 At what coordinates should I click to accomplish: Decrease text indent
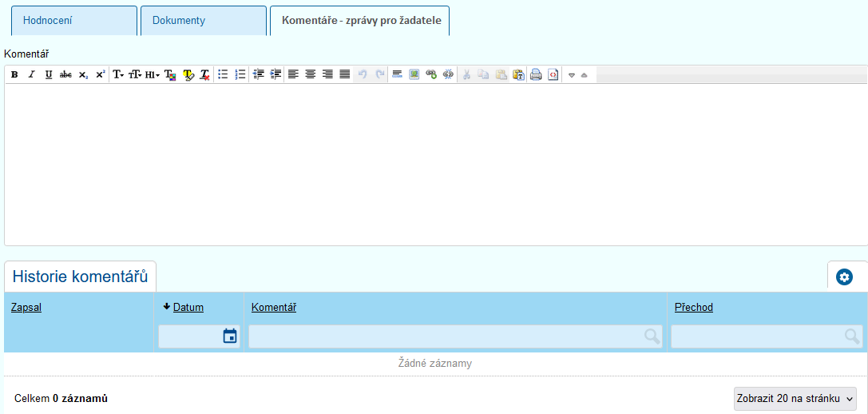[259, 75]
